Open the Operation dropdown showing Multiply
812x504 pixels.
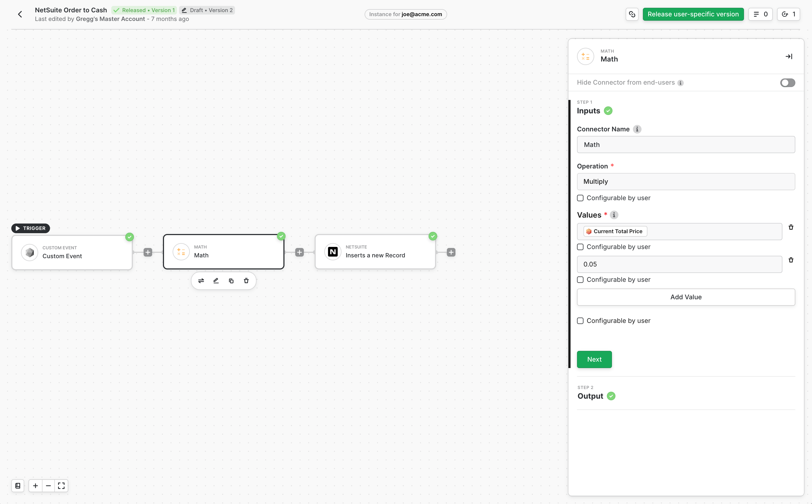686,182
